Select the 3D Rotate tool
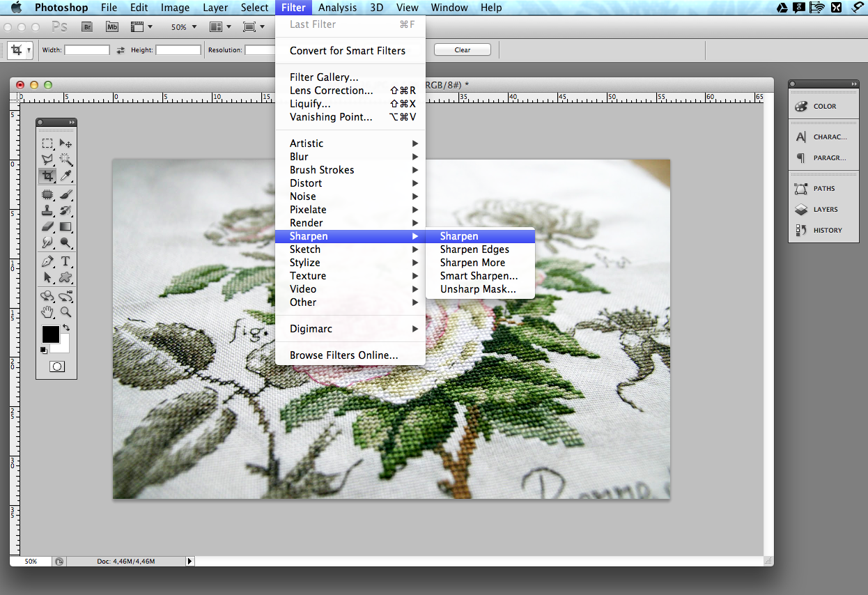Viewport: 868px width, 595px height. (47, 296)
